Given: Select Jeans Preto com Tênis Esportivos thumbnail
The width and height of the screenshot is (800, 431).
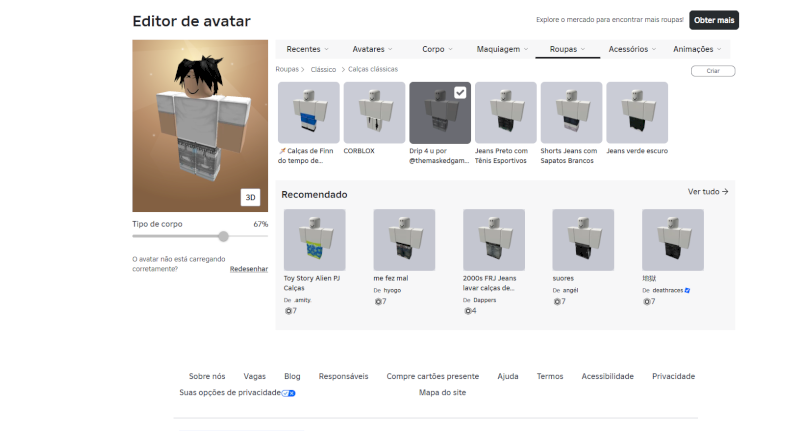Looking at the screenshot, I should tap(506, 113).
